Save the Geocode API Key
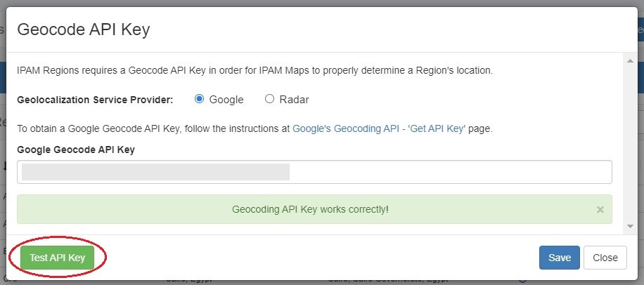The height and width of the screenshot is (285, 644). 559,258
